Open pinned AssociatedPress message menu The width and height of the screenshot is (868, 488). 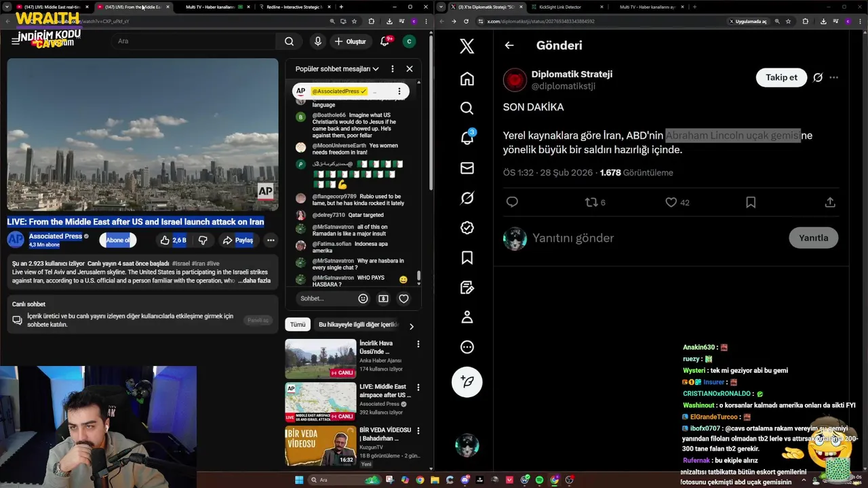(x=399, y=91)
